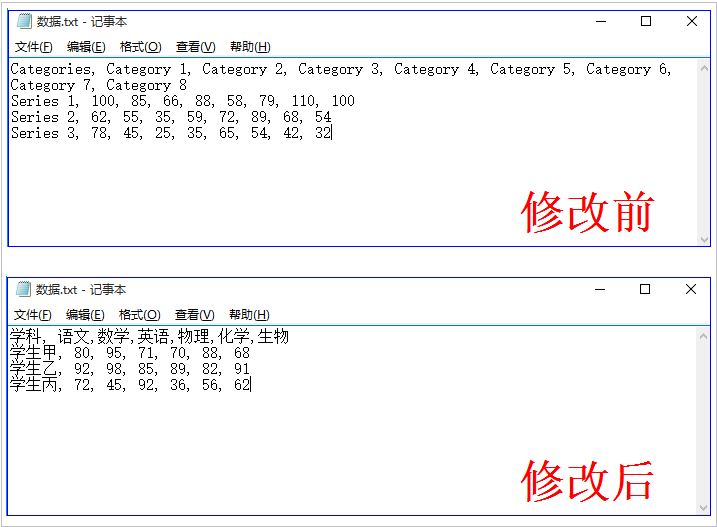Click '英语,' in bottom window header line
Image resolution: width=717 pixels, height=527 pixels.
pyautogui.click(x=156, y=337)
